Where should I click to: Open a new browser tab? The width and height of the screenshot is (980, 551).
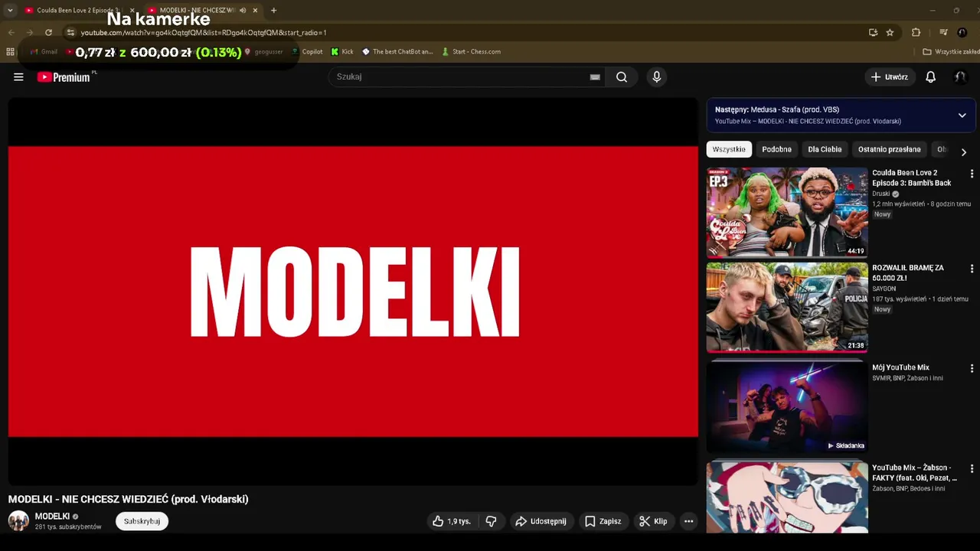pos(273,11)
